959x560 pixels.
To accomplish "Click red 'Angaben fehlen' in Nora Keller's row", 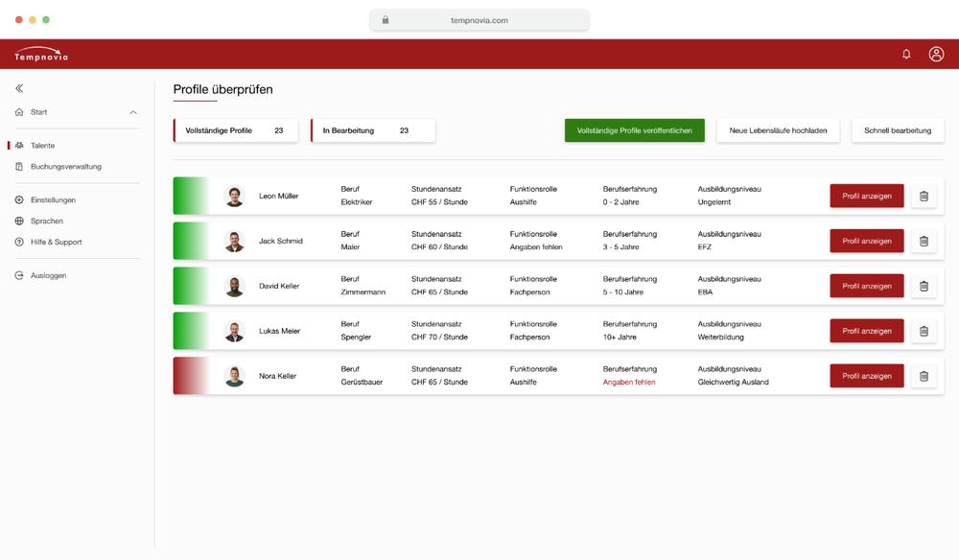I will 629,382.
